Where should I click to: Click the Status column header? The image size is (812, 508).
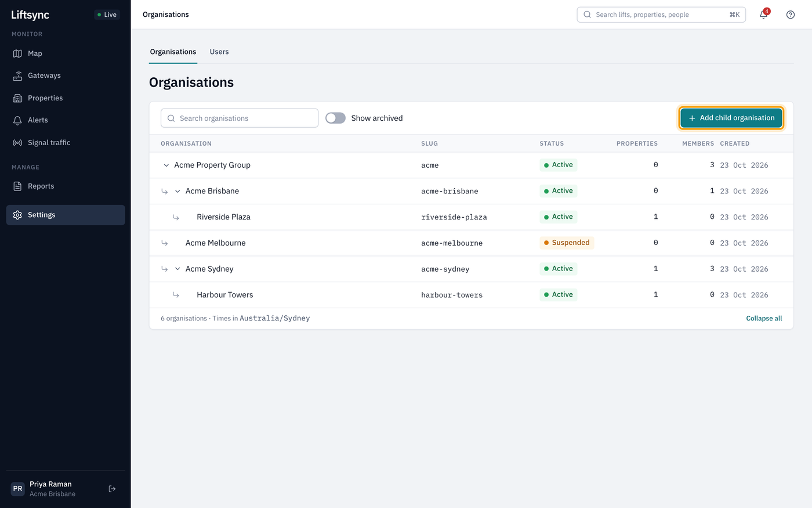(x=552, y=143)
